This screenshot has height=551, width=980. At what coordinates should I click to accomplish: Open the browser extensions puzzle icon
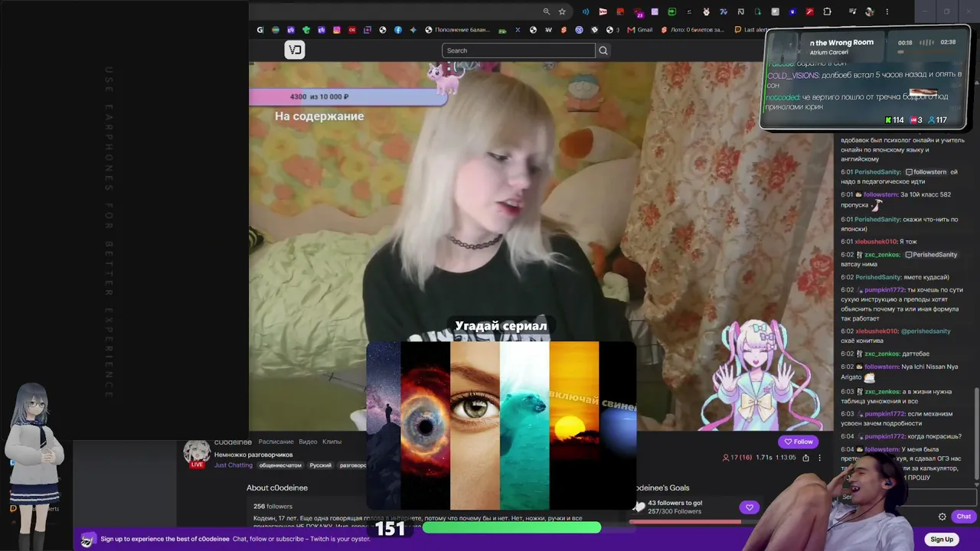[827, 11]
